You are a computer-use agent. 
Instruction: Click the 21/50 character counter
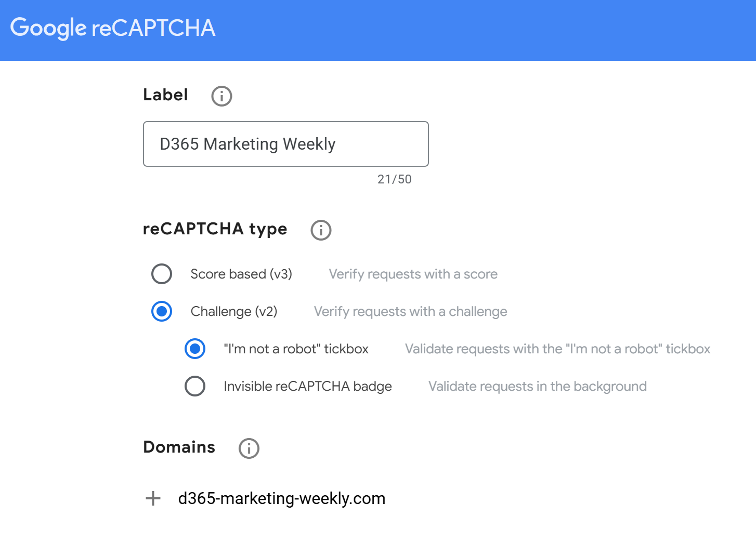[x=394, y=179]
